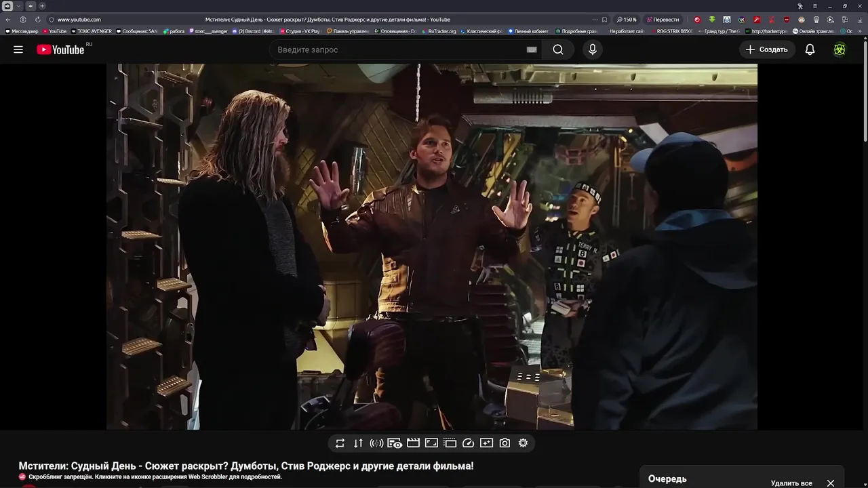This screenshot has height=488, width=868.
Task: Click the video title text
Action: coord(246,466)
